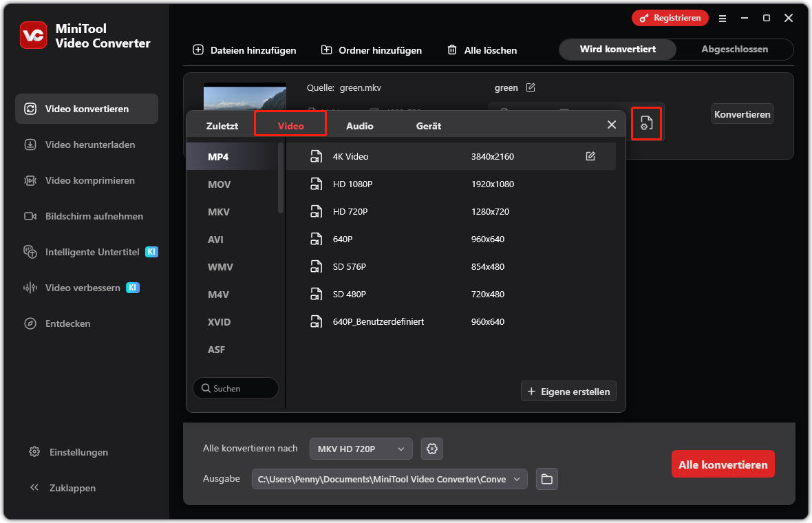Click the Suchen search field
Image resolution: width=812 pixels, height=523 pixels.
pos(235,388)
